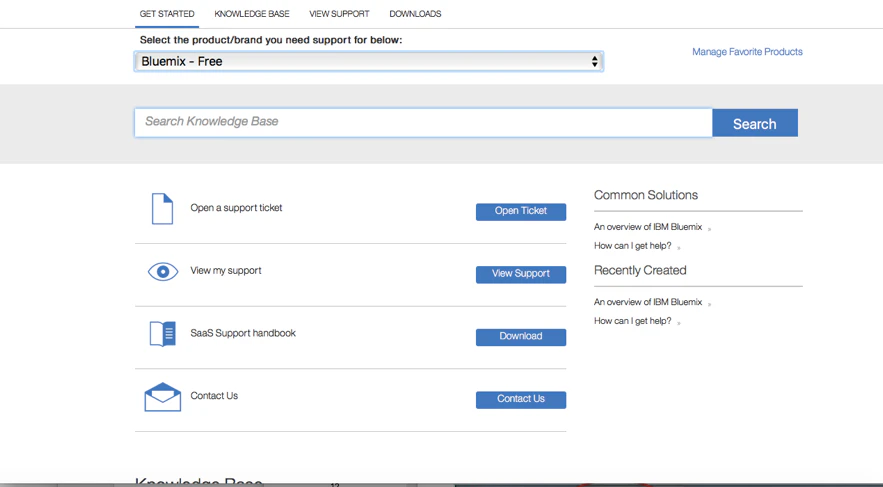The width and height of the screenshot is (883, 487).
Task: Click the eye icon beside View my support
Action: pos(163,272)
